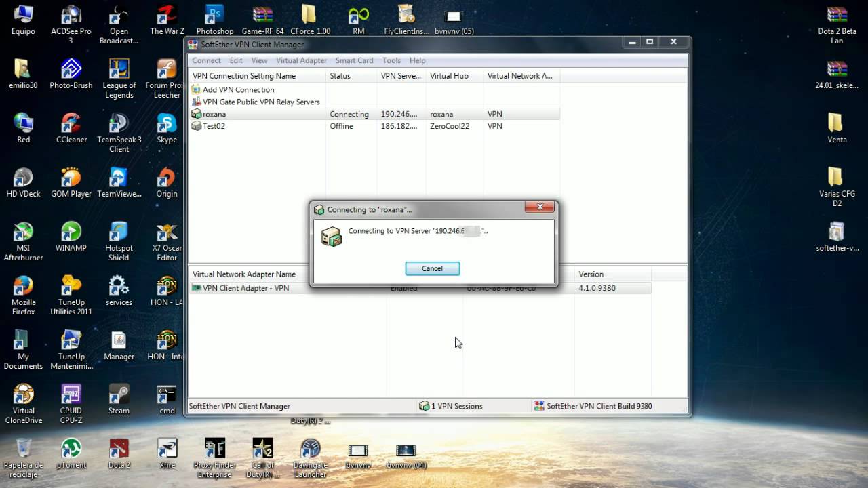Open GOM Player desktop icon

[71, 183]
